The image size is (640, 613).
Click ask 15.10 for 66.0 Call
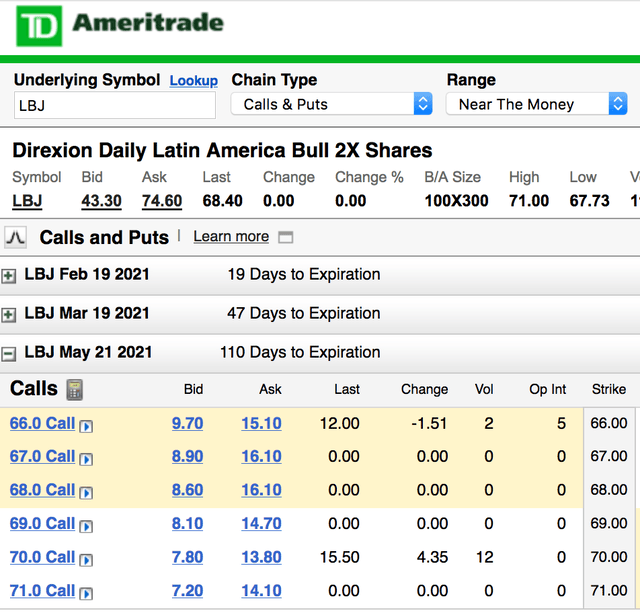(x=261, y=423)
